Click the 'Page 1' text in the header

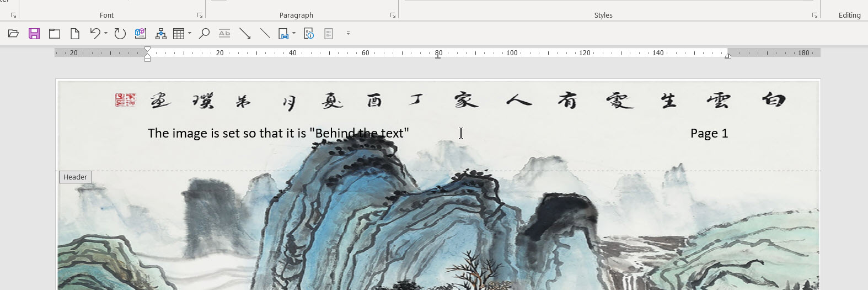click(x=709, y=133)
